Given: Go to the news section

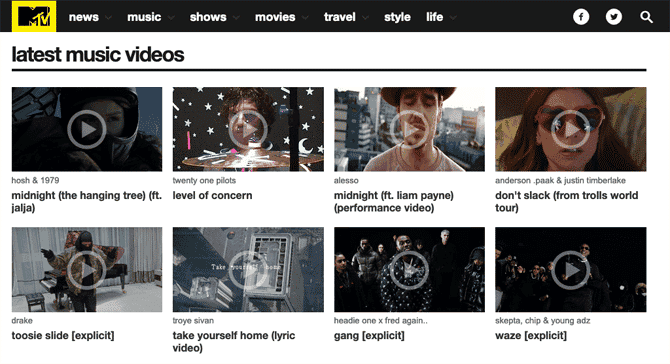Looking at the screenshot, I should tap(84, 17).
